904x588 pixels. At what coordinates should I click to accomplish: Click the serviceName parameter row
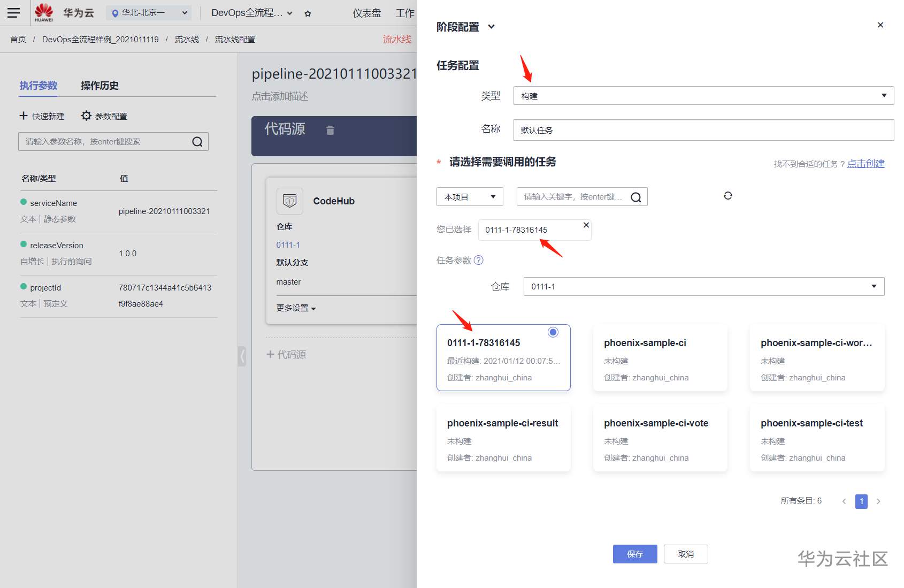[118, 211]
